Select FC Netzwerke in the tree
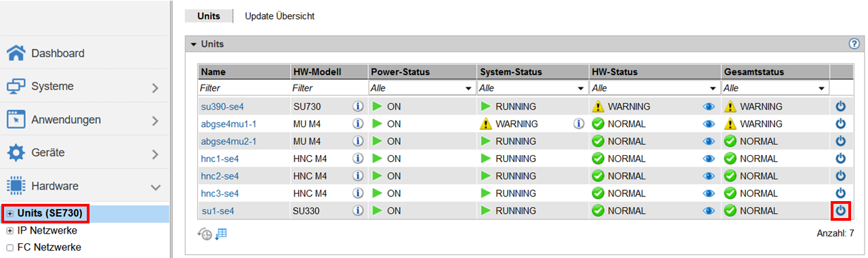The image size is (868, 258). (x=49, y=248)
